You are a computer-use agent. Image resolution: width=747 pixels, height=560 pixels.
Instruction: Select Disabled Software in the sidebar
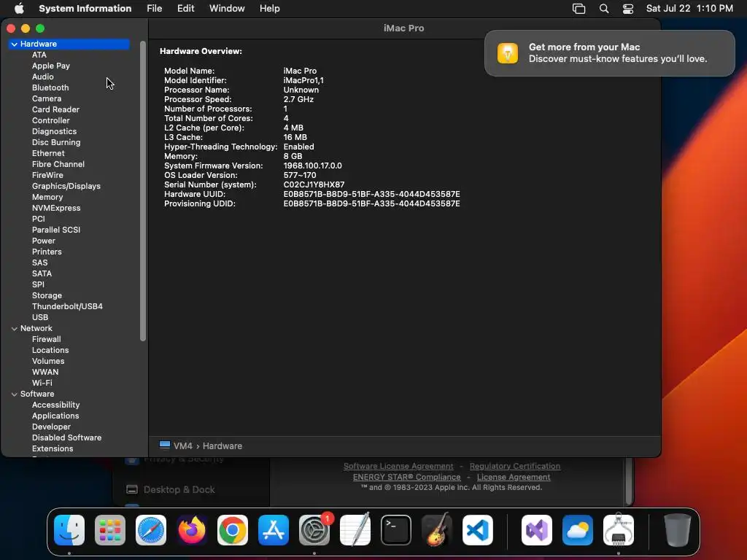point(66,438)
